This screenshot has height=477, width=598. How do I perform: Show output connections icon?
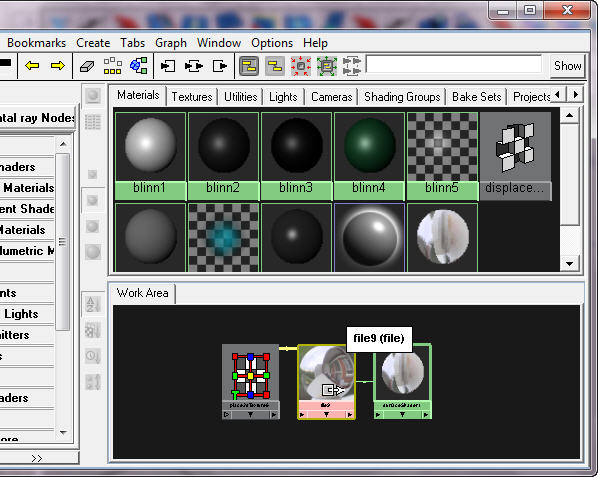[x=220, y=66]
